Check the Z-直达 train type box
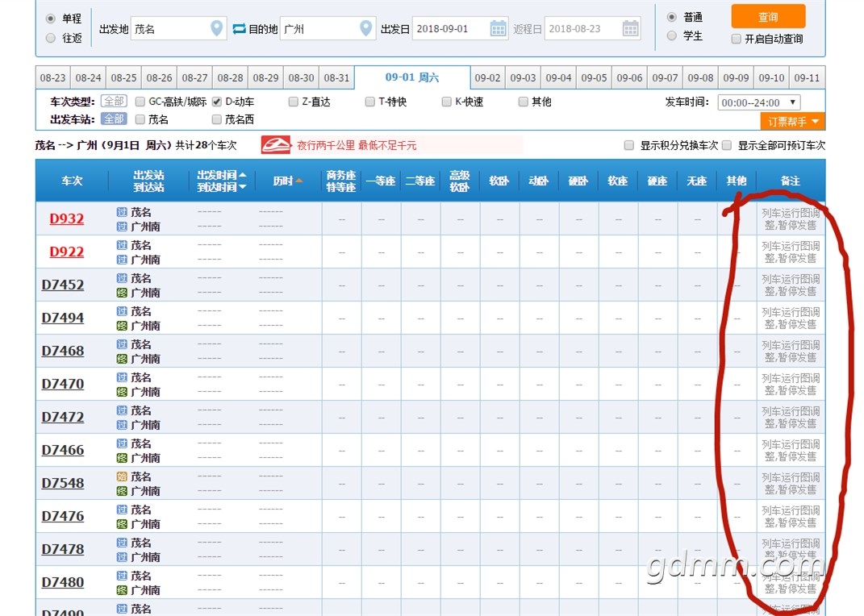Image resolution: width=864 pixels, height=616 pixels. pos(293,102)
